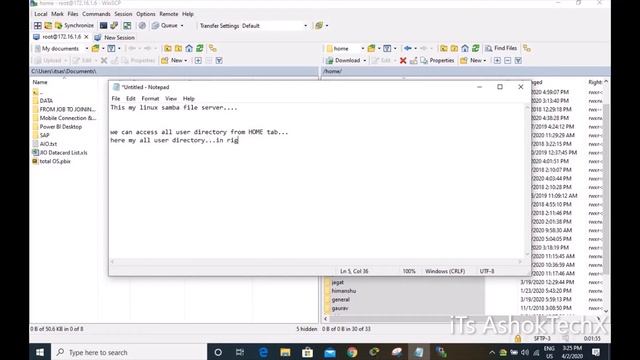Click the red Delete icon in remote panel
The height and width of the screenshot is (360, 640).
(403, 60)
